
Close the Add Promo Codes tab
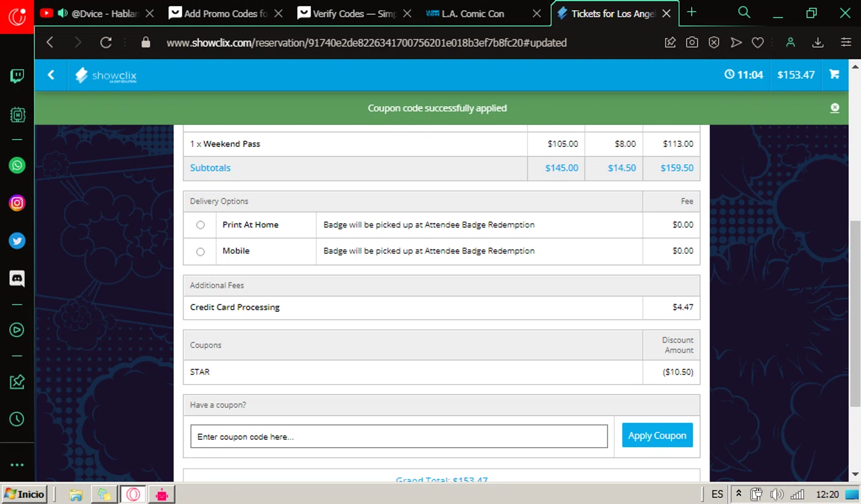(x=278, y=13)
